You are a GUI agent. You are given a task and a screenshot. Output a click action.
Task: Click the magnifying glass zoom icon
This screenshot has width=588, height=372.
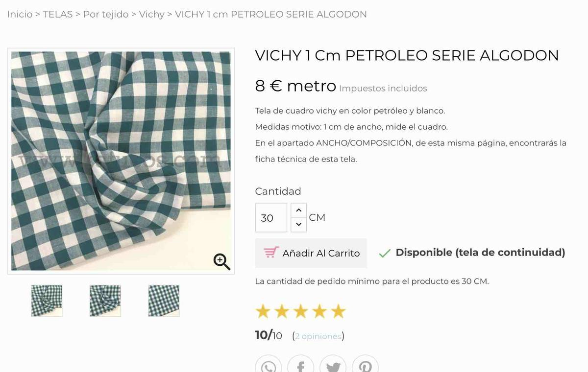(221, 261)
